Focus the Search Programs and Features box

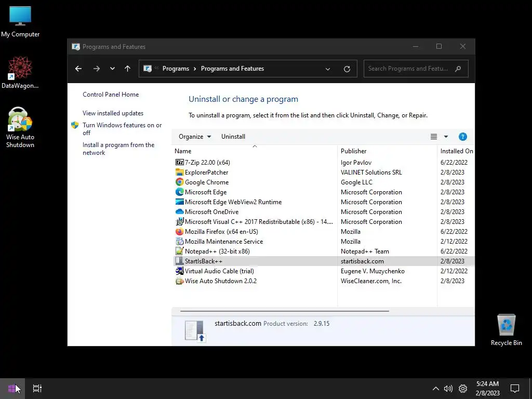click(x=416, y=69)
